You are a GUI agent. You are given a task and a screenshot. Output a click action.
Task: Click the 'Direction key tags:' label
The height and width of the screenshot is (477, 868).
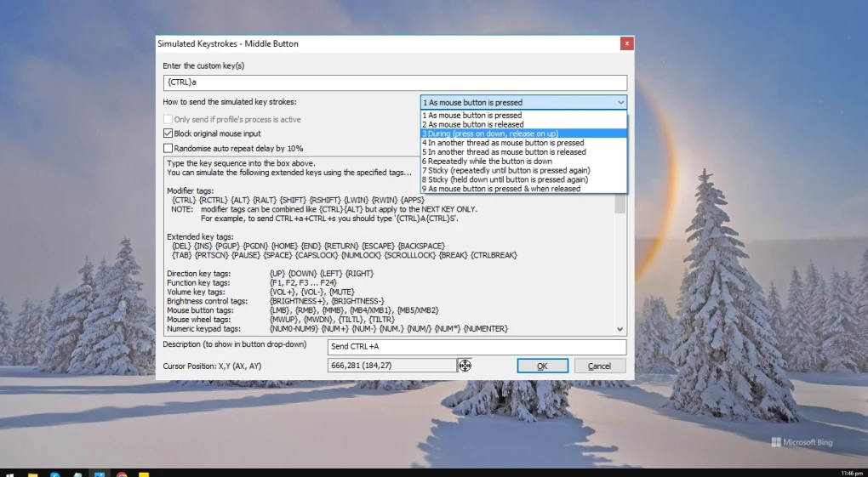[199, 274]
